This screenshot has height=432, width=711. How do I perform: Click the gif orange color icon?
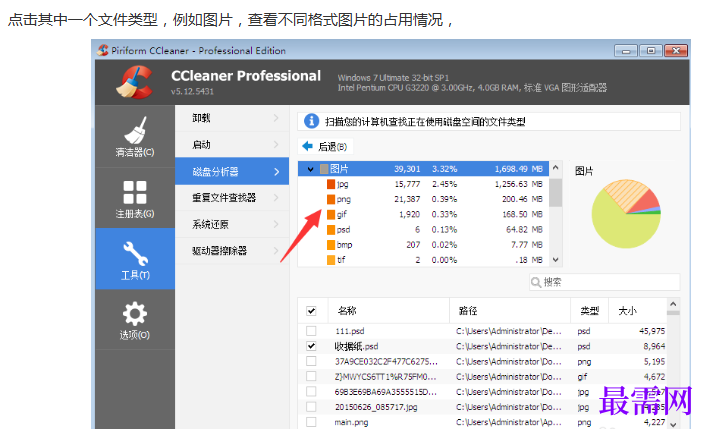coord(331,214)
